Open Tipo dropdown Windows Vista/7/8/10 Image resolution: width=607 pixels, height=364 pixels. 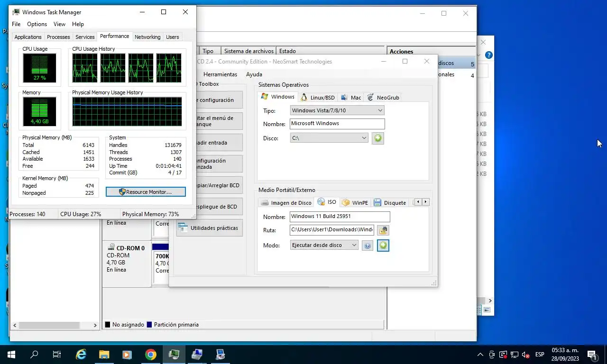tap(337, 110)
